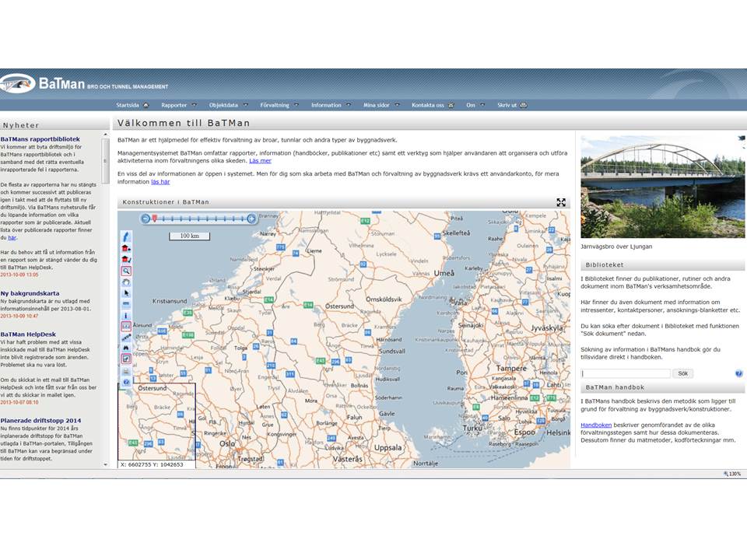Viewport: 747px width, 560px height.
Task: Open the Förvaltning dropdown menu
Action: pos(279,105)
